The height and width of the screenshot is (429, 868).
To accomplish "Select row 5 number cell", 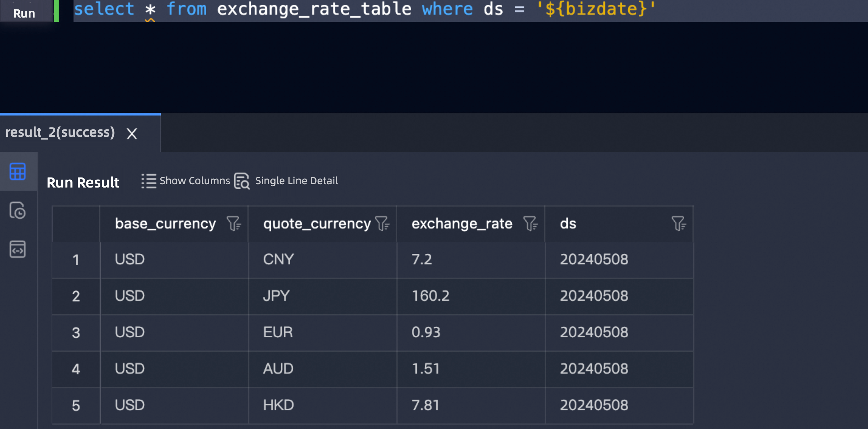I will 76,405.
